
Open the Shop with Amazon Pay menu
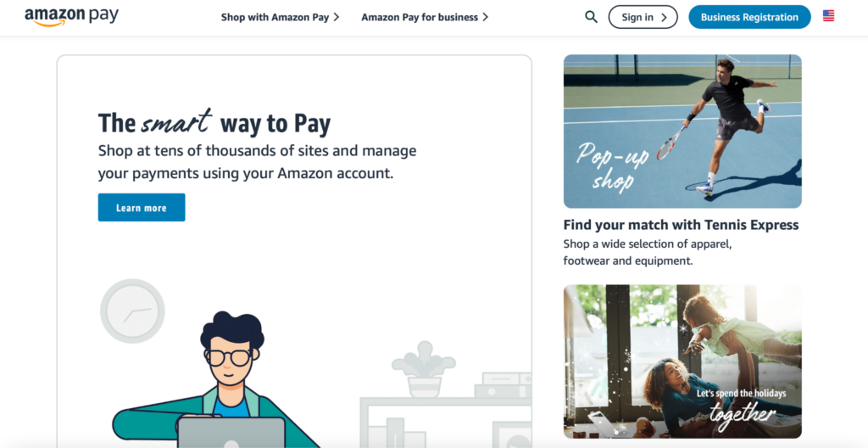point(280,17)
